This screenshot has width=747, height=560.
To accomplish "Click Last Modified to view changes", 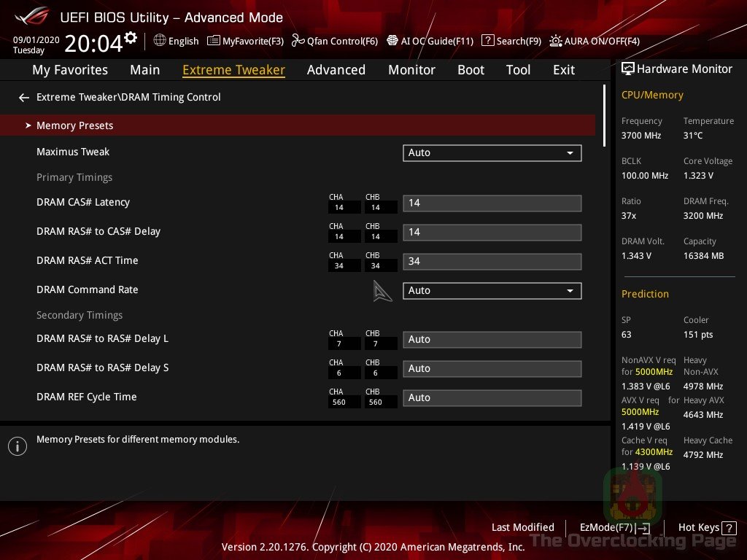I will coord(523,527).
